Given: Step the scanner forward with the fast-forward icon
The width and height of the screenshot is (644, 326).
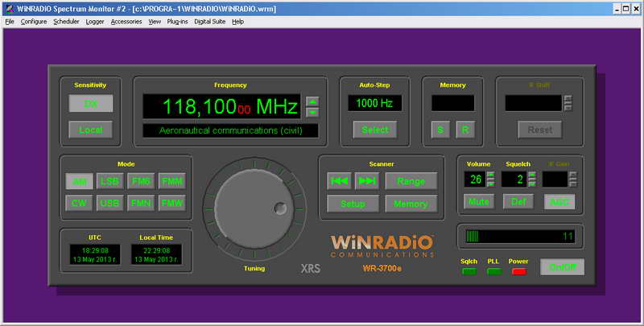Looking at the screenshot, I should pyautogui.click(x=367, y=181).
